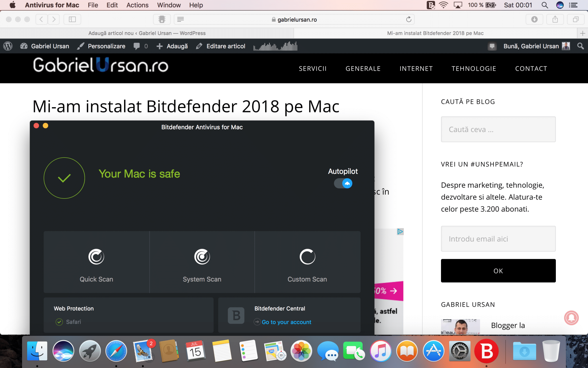Image resolution: width=588 pixels, height=368 pixels.
Task: Click the WordPress logo in admin bar
Action: 8,46
